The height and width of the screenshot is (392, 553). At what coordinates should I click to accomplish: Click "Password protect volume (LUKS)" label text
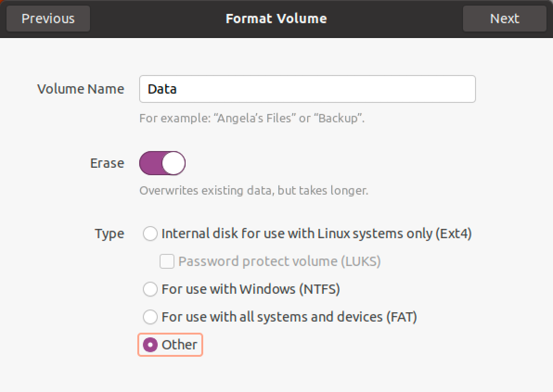pos(279,261)
